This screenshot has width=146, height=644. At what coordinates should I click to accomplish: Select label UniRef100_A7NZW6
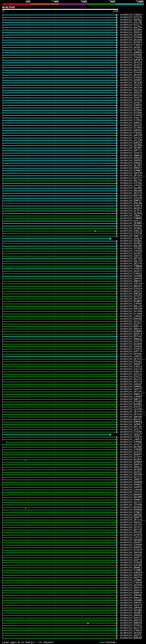131,442
